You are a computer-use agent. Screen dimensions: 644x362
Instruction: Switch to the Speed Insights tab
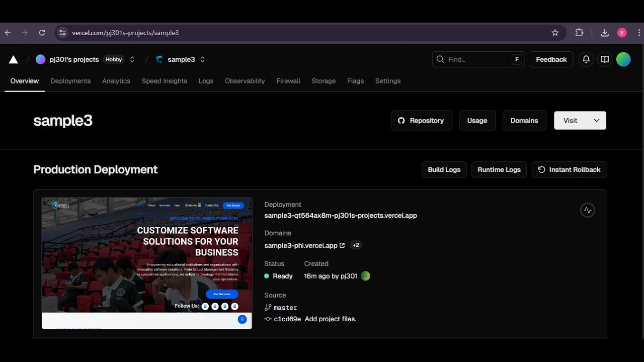coord(165,81)
